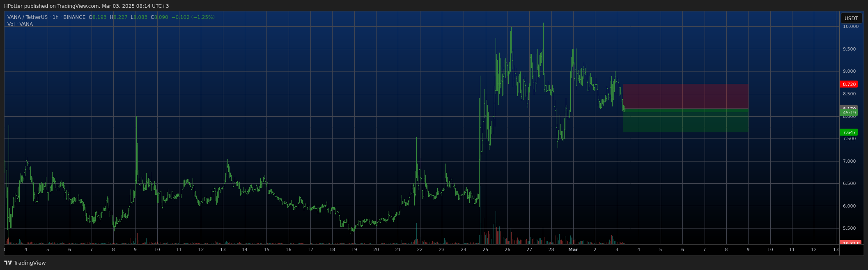The width and height of the screenshot is (868, 270).
Task: Select the red stop-loss zone of the short position
Action: coord(685,96)
